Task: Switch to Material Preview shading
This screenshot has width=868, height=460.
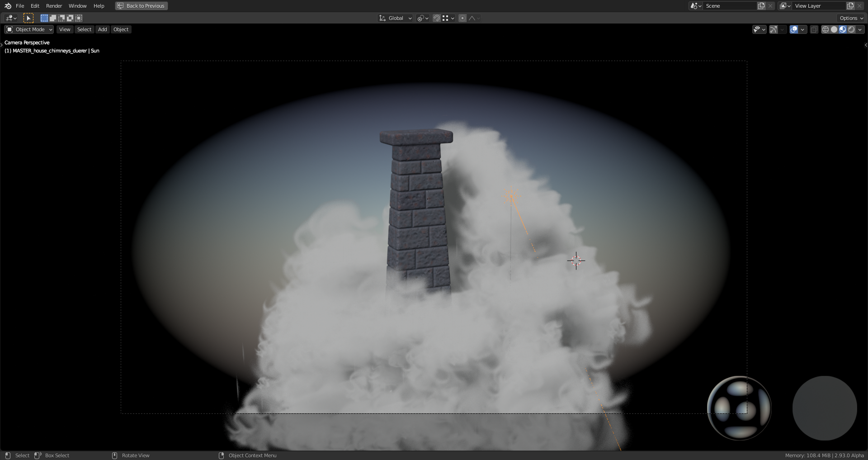Action: (843, 29)
